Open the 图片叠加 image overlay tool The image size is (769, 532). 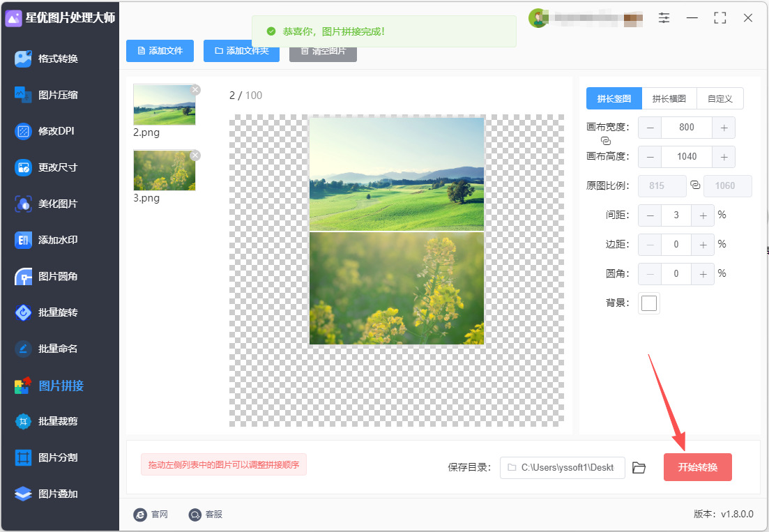47,494
